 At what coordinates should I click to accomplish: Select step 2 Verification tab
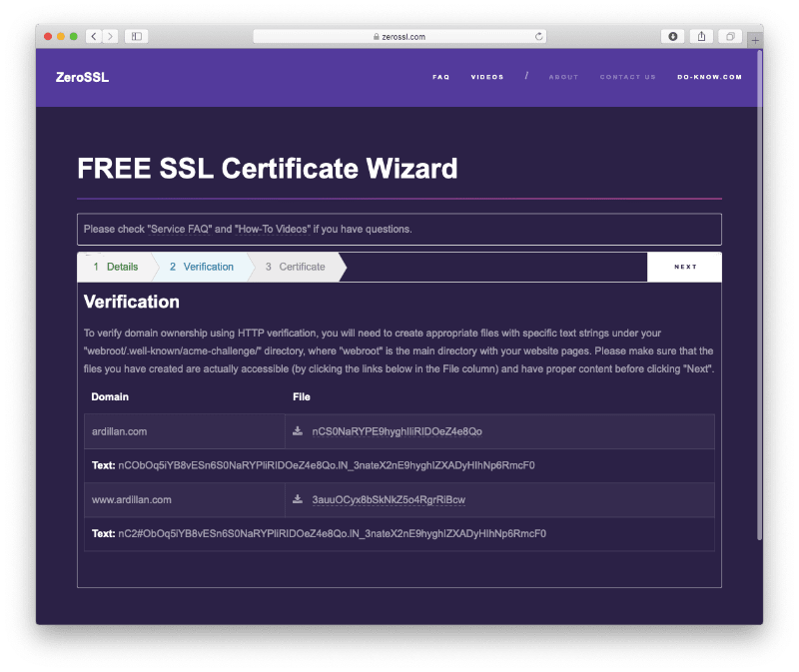202,267
